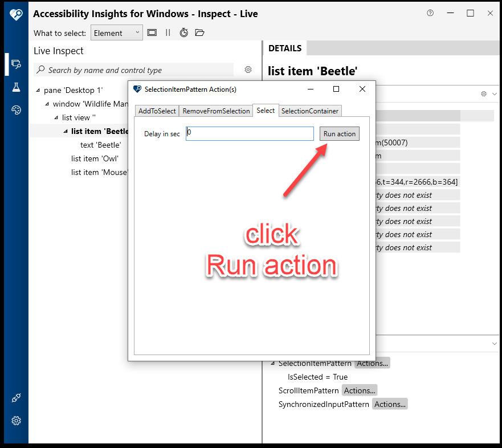Collapse the SelectionItemPattern expander arrow

point(273,363)
